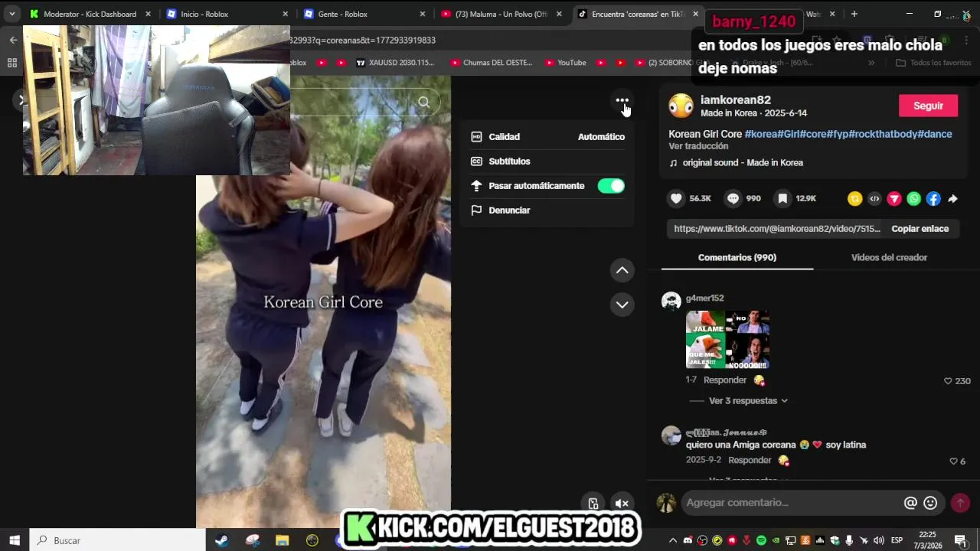Open iamkorean82 username link
Screen dimensions: 980x551
pos(735,100)
